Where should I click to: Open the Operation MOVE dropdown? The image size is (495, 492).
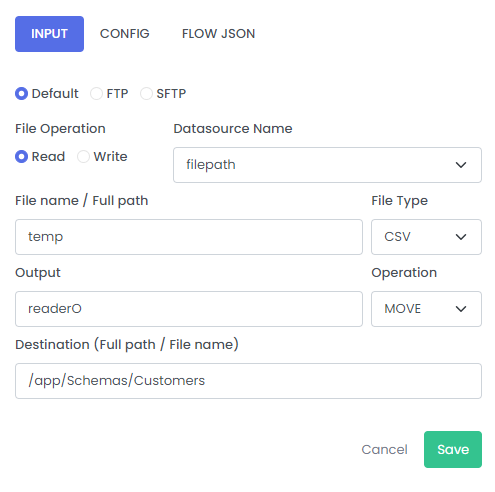(426, 309)
